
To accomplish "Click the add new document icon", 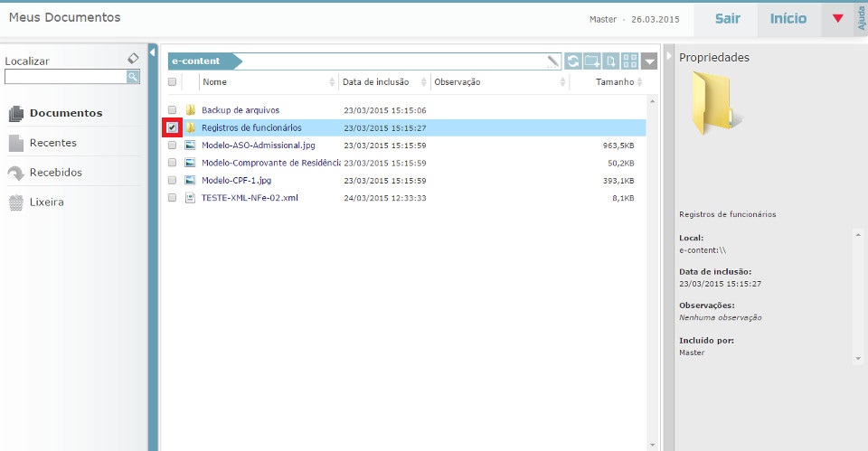I will click(611, 61).
